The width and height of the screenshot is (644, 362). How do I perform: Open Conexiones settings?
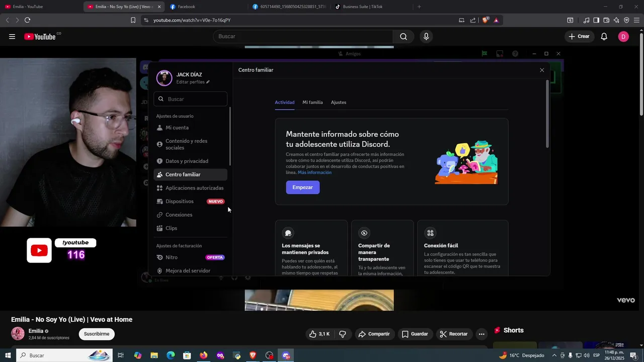[x=190, y=215]
